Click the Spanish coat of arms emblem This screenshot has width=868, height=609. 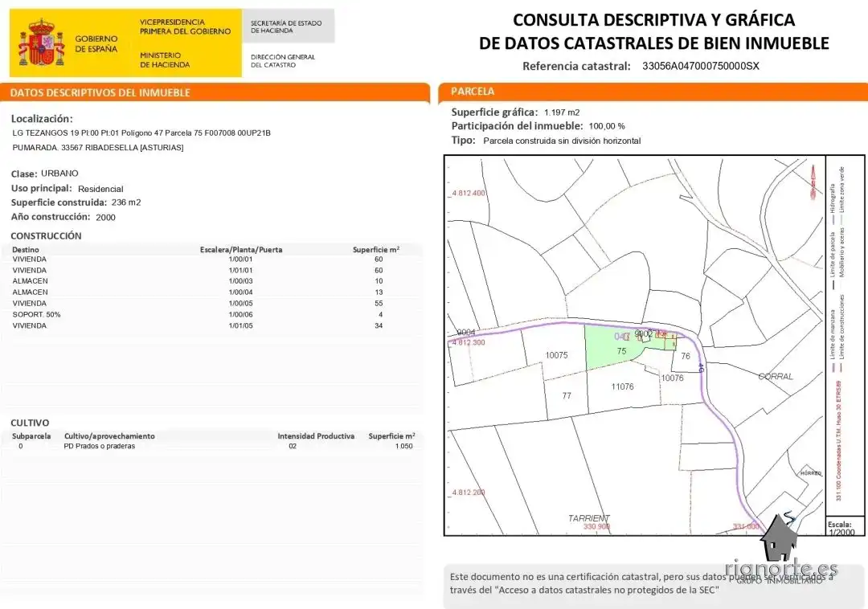pyautogui.click(x=42, y=42)
